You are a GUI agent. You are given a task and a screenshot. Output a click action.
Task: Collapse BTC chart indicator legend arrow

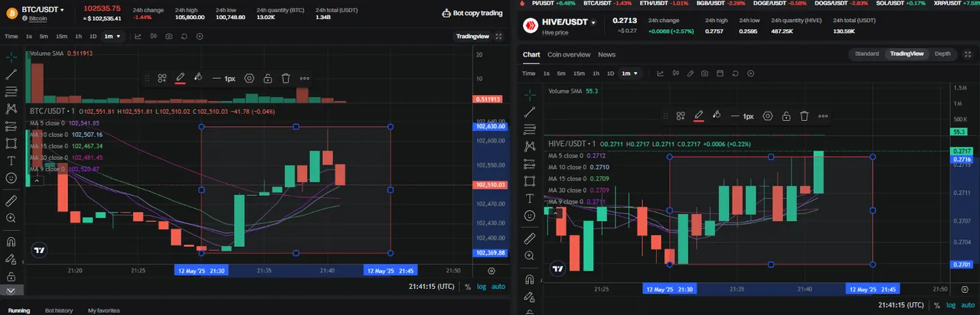pyautogui.click(x=35, y=181)
